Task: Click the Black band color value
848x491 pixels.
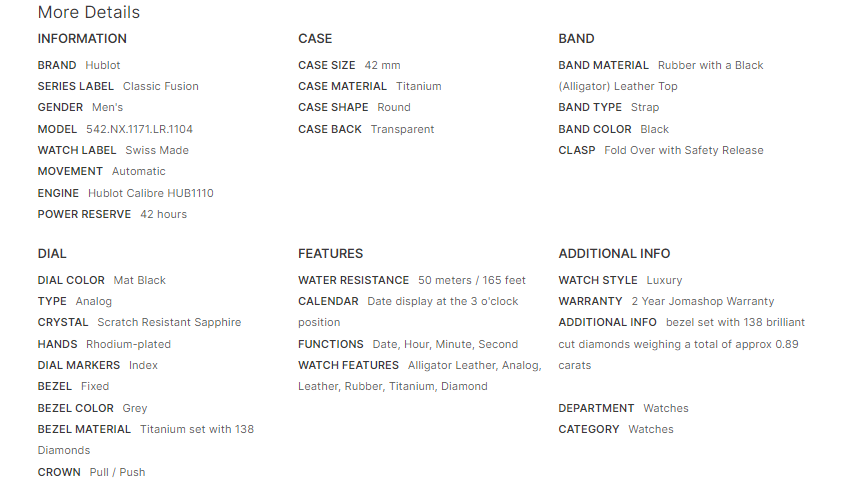Action: (655, 129)
